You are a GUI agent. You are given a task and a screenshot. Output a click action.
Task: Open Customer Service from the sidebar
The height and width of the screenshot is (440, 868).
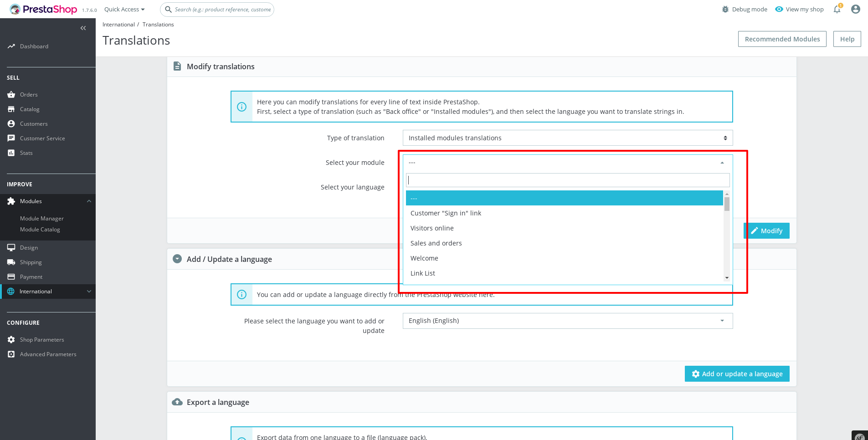(11, 138)
